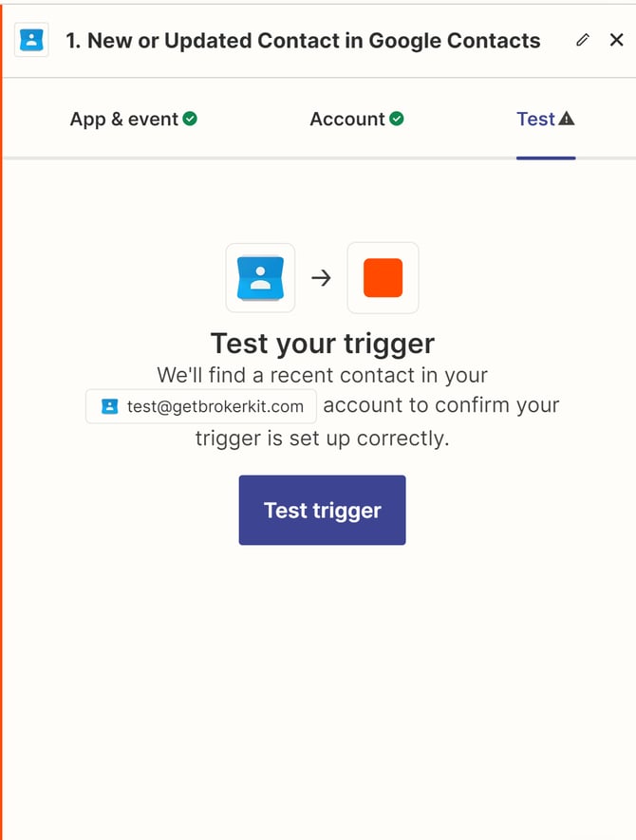Click the "Test your trigger" heading
The width and height of the screenshot is (636, 840).
(322, 343)
